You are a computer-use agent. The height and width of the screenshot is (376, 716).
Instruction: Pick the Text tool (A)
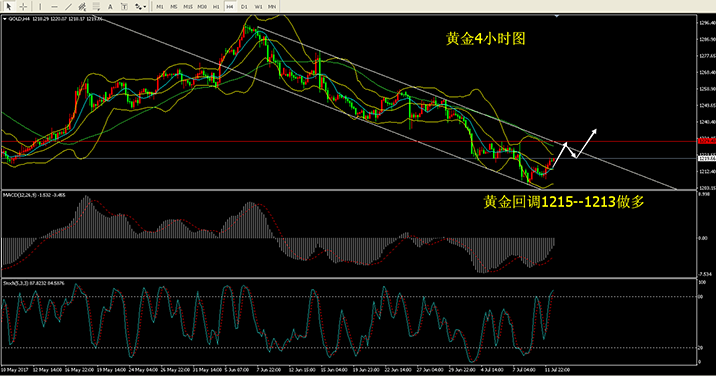110,6
